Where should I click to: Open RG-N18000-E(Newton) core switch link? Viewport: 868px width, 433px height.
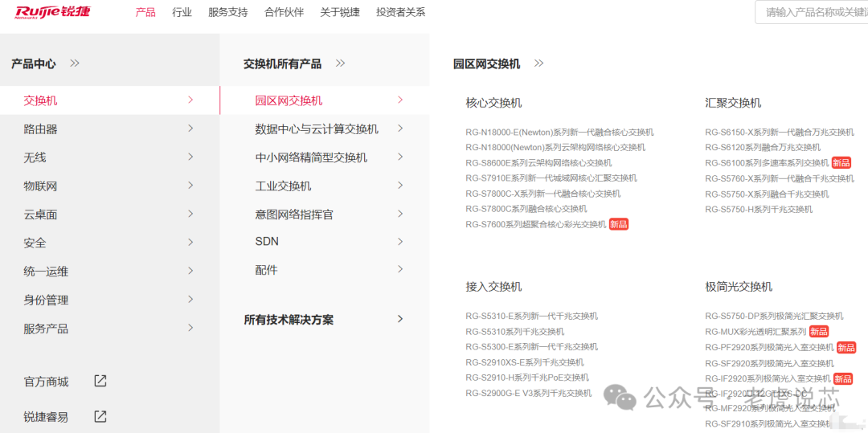[x=559, y=133]
